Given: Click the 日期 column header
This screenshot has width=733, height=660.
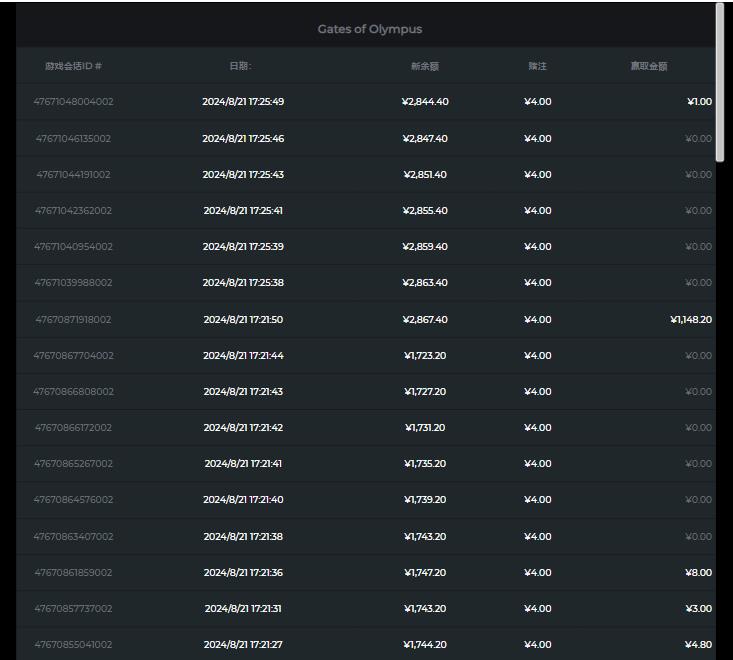Looking at the screenshot, I should tap(240, 66).
